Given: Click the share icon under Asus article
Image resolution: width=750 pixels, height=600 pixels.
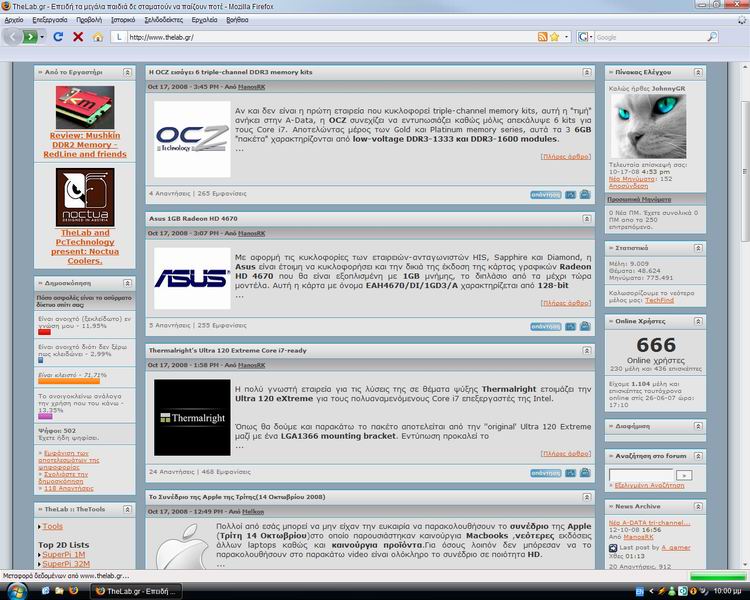Looking at the screenshot, I should click(570, 326).
